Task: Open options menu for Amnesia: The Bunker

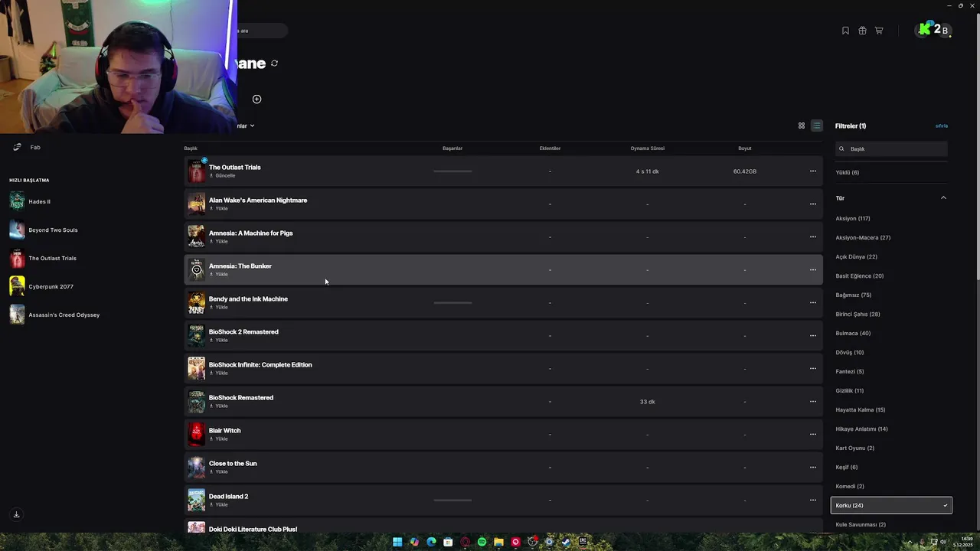Action: point(813,270)
